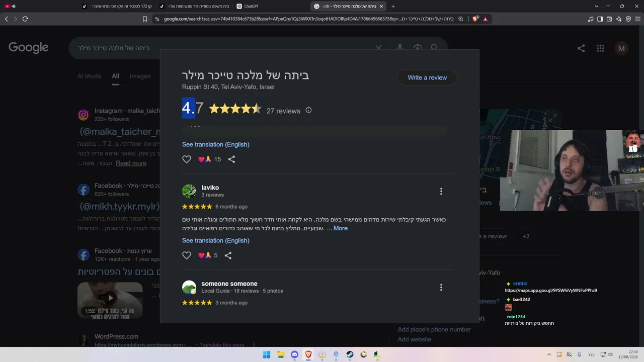
Task: Toggle the browser sidebar panel icon
Action: coord(600,19)
